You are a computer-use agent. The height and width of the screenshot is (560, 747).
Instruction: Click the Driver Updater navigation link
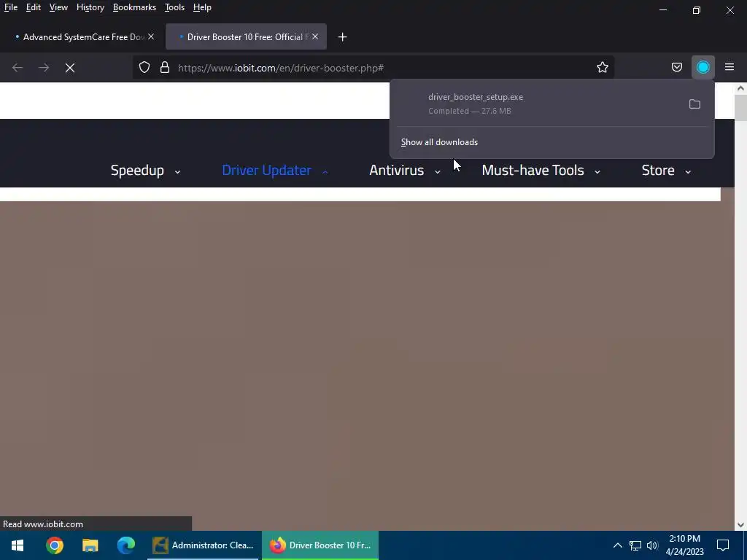point(266,170)
